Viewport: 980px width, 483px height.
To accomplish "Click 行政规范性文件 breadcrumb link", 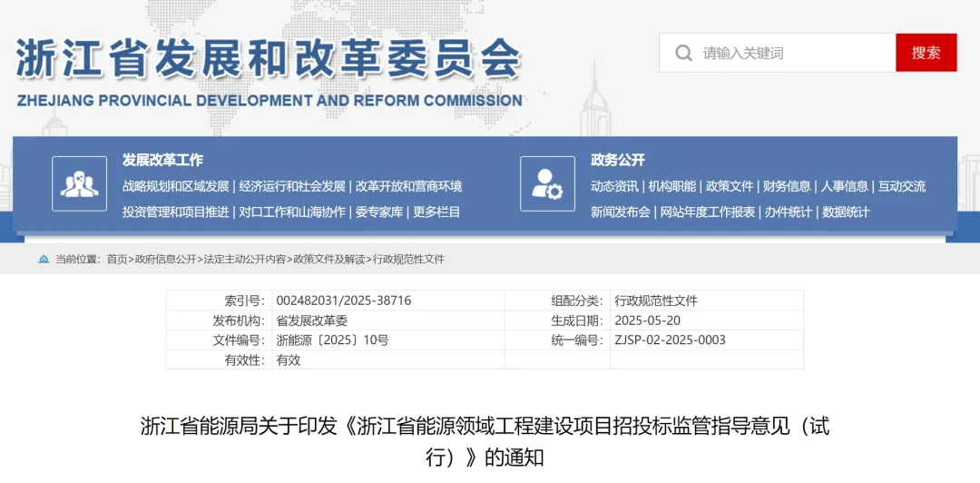I will (x=408, y=259).
